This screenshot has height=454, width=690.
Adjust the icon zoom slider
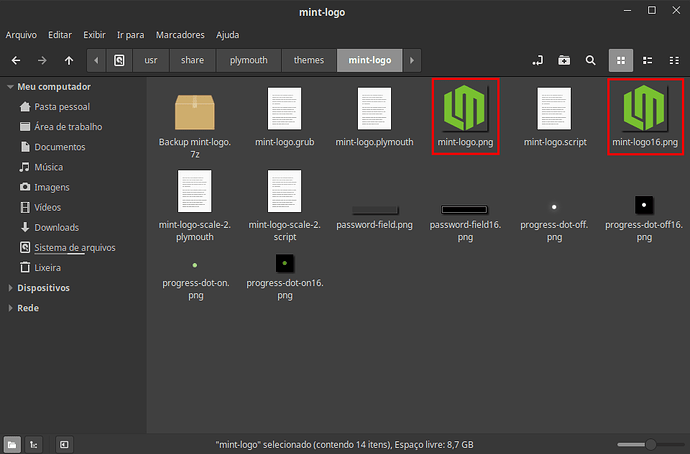tap(651, 444)
